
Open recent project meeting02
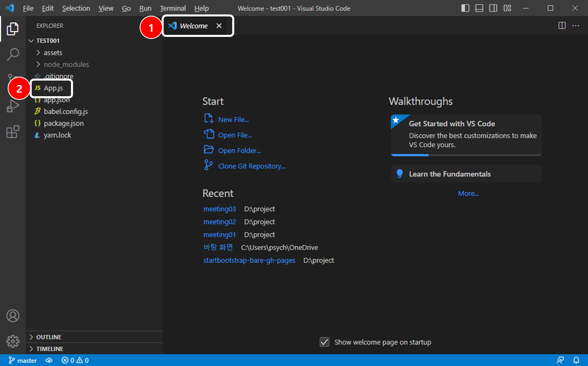(x=219, y=222)
